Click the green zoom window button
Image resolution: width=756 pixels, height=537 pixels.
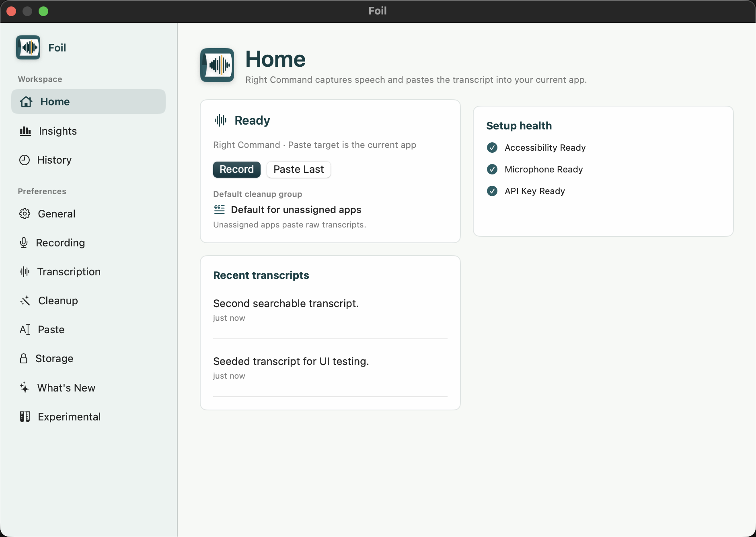coord(43,11)
